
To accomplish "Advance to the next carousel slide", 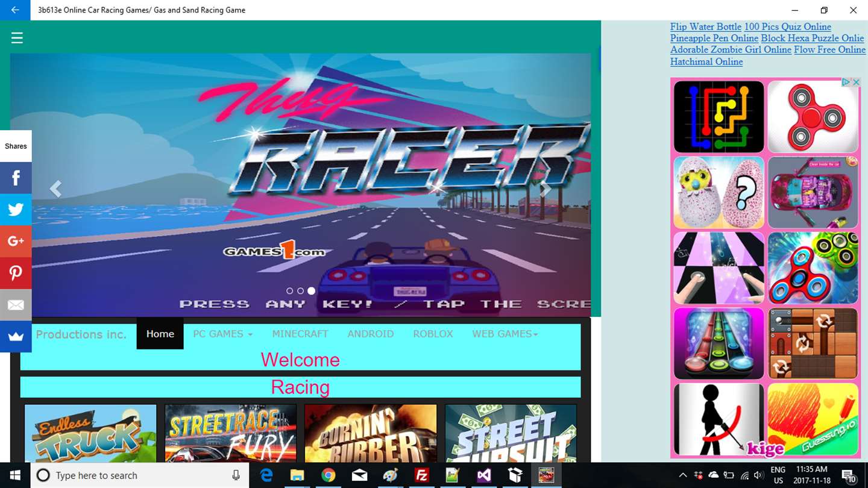I will click(545, 189).
